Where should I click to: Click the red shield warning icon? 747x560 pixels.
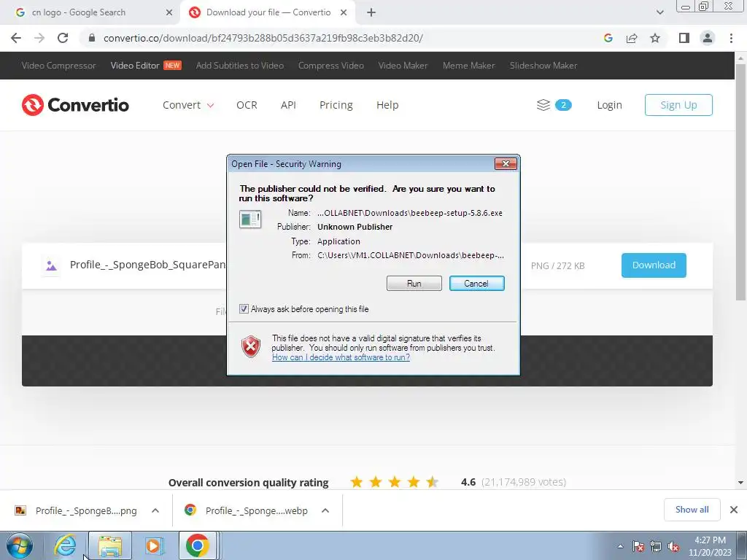pyautogui.click(x=251, y=346)
